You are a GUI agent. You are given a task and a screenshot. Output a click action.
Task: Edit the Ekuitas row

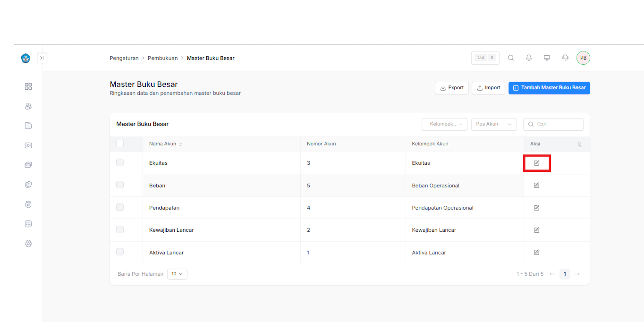click(x=536, y=163)
